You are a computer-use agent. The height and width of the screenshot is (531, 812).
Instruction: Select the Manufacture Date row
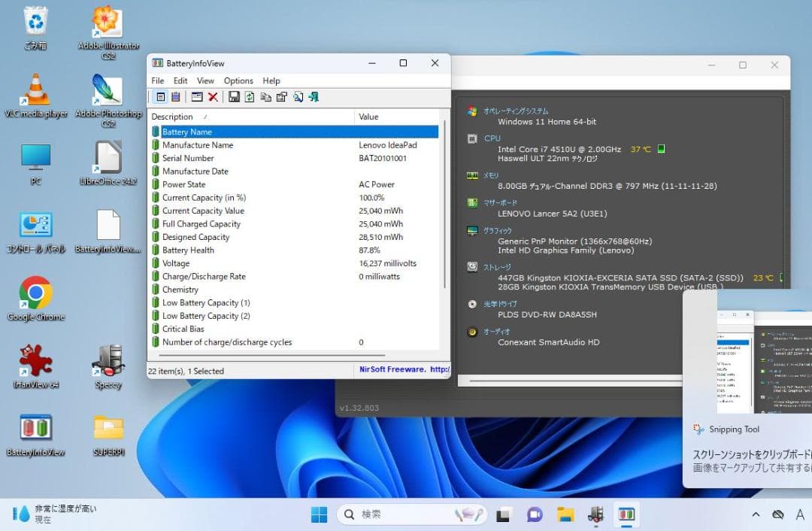[295, 171]
